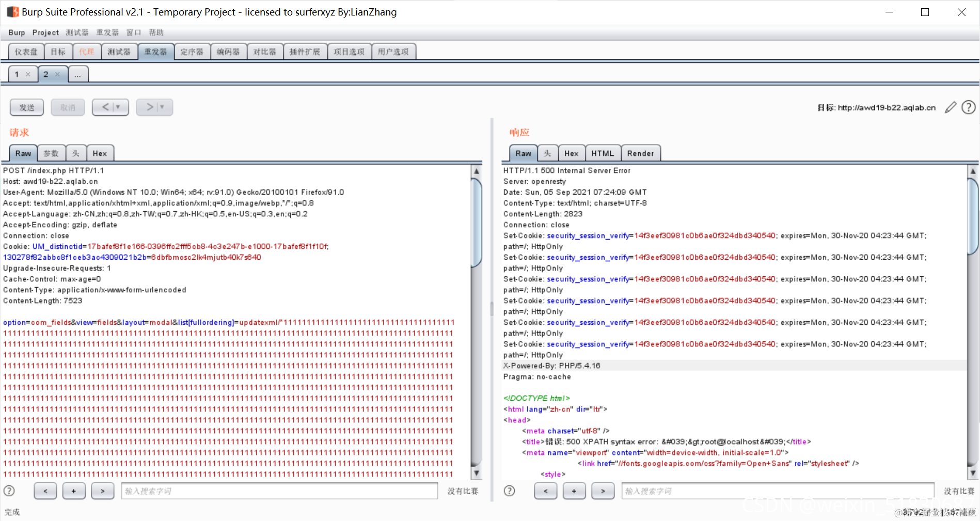Screen dimensions: 980x521
Task: Switch to the 编码器 tab
Action: [x=228, y=52]
